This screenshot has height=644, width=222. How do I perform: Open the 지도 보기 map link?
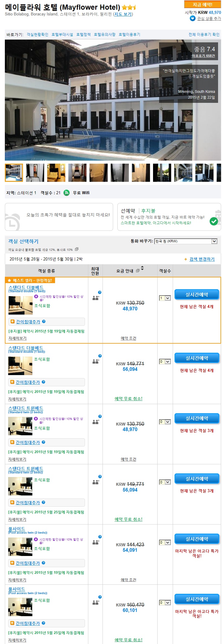(123, 14)
